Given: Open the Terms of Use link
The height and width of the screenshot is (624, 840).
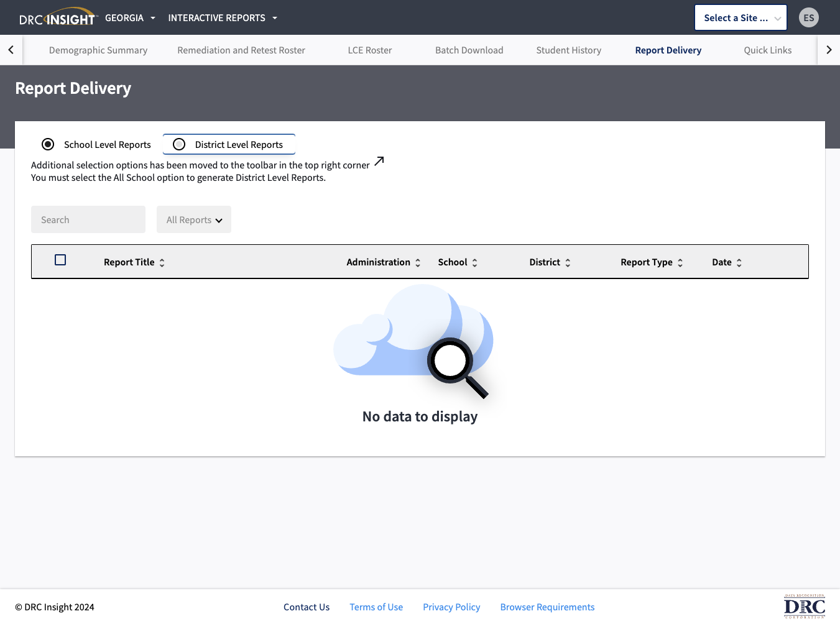Looking at the screenshot, I should [376, 607].
